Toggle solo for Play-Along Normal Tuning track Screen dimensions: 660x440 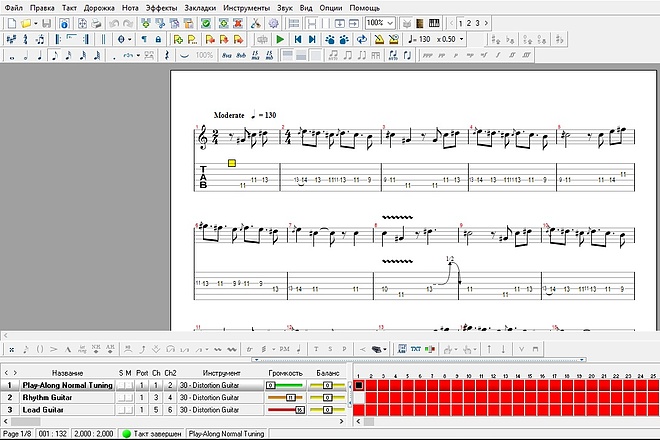121,385
